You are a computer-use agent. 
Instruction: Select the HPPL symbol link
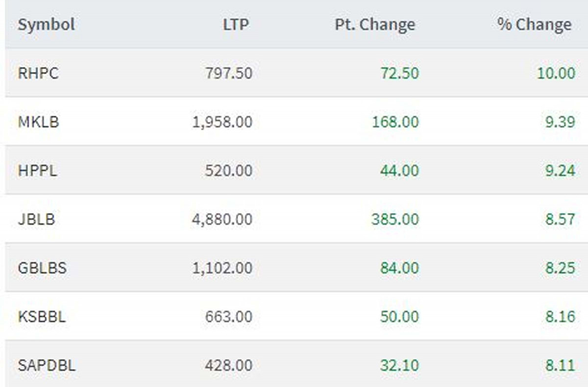click(37, 170)
